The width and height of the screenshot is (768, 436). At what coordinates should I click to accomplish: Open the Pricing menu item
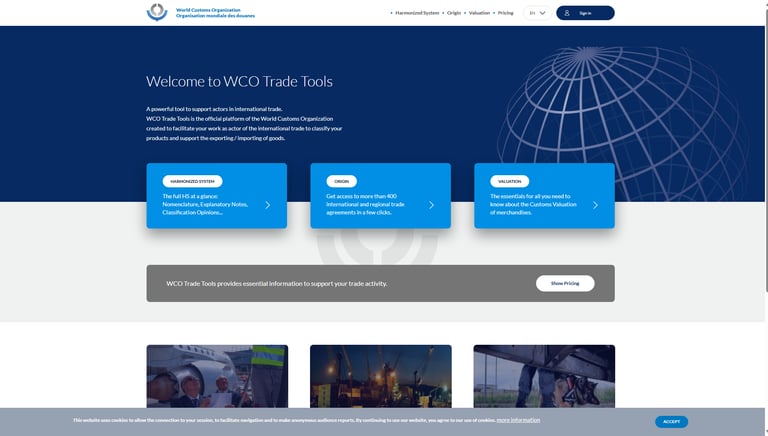[x=505, y=13]
